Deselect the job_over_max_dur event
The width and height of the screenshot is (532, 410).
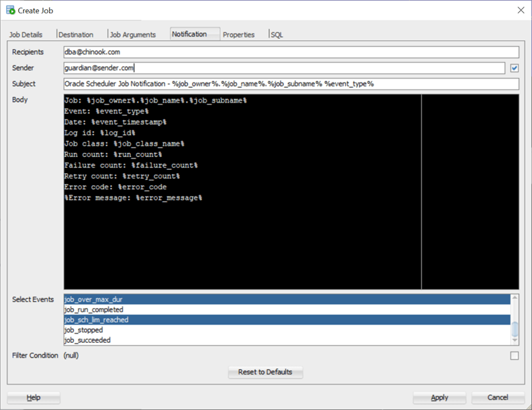(x=287, y=299)
